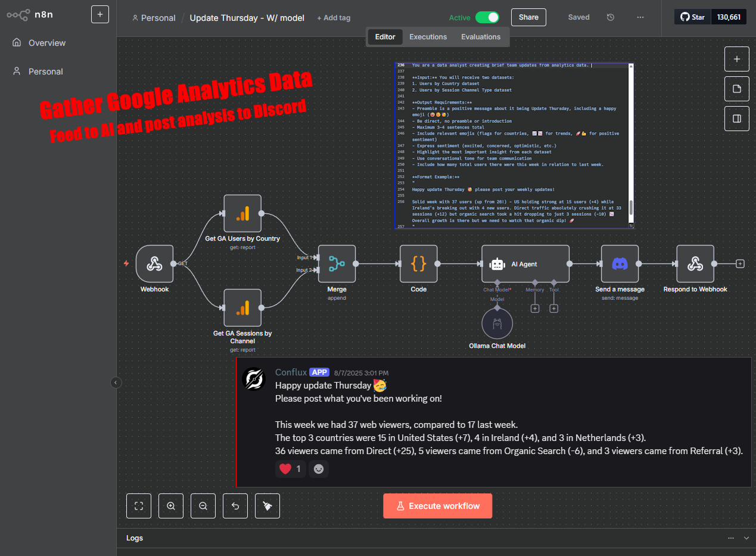Toggle the Active workflow switch
The width and height of the screenshot is (756, 556).
pos(487,17)
